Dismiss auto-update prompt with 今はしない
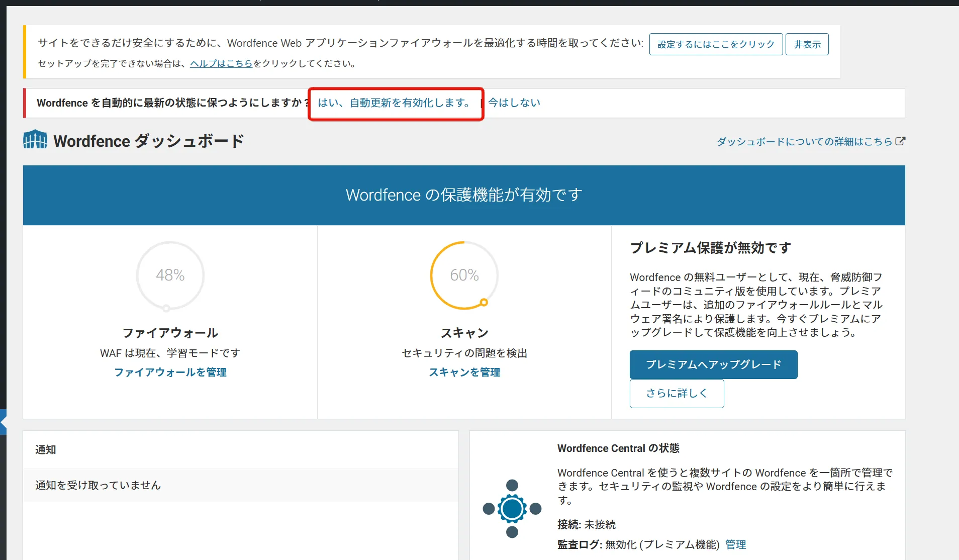 point(514,102)
